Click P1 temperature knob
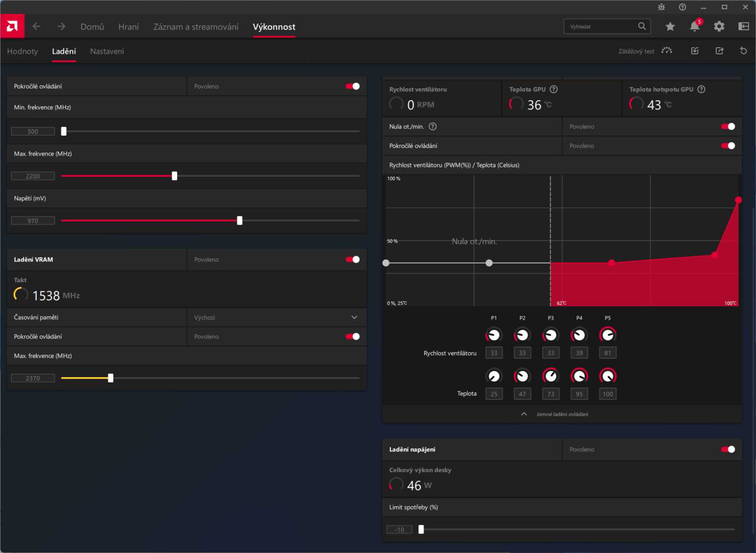Image resolution: width=756 pixels, height=553 pixels. pos(494,376)
